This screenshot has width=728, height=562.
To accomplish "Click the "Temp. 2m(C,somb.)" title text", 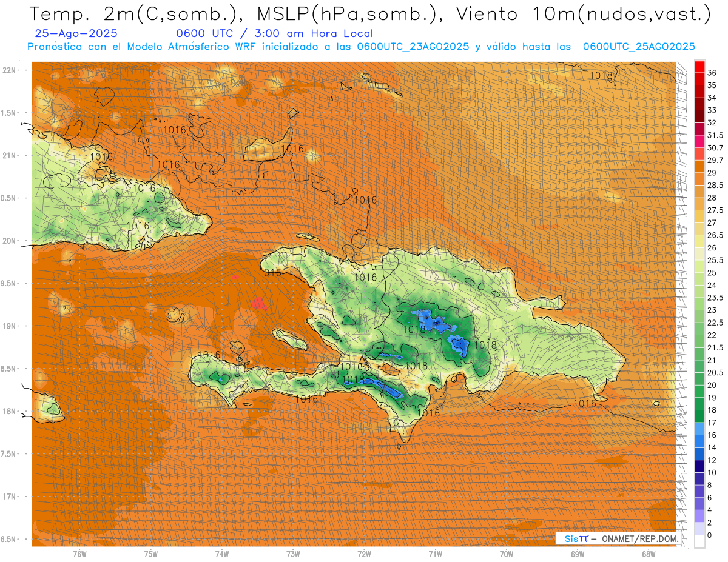I will point(136,14).
